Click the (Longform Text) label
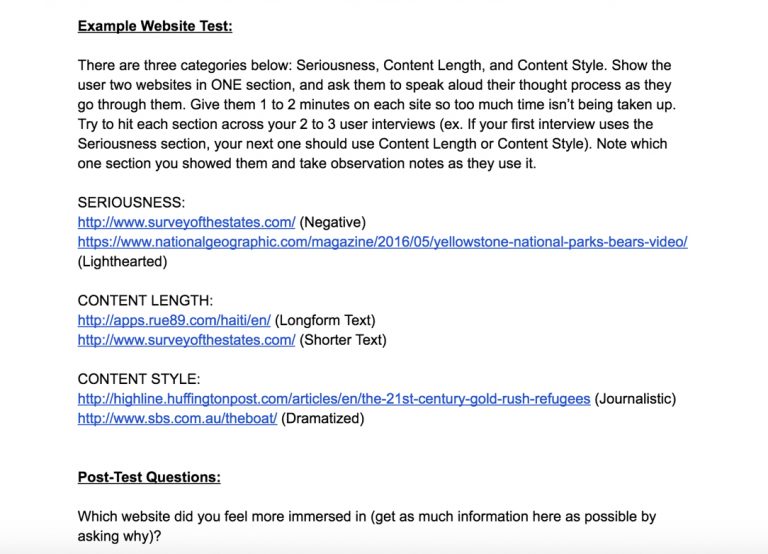The height and width of the screenshot is (554, 768). [325, 320]
